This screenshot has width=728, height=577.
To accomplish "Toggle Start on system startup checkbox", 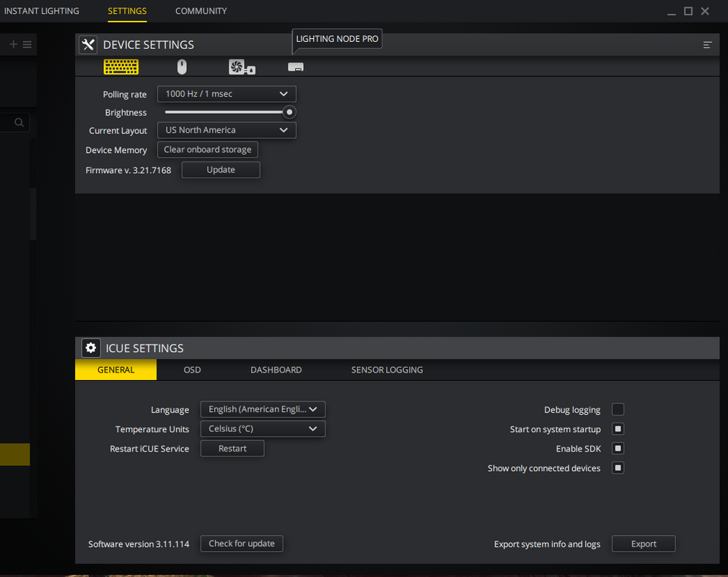I will (618, 429).
